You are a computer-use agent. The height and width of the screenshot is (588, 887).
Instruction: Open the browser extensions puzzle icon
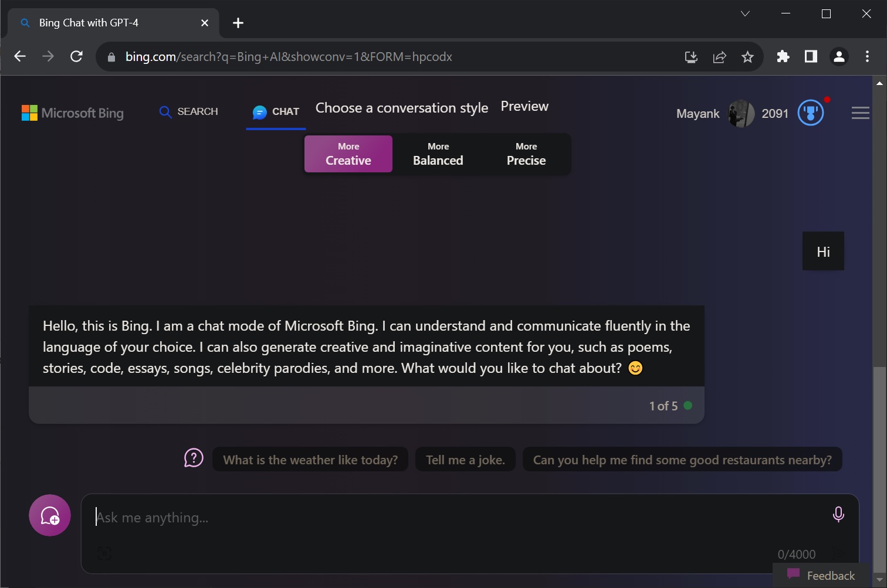(783, 56)
